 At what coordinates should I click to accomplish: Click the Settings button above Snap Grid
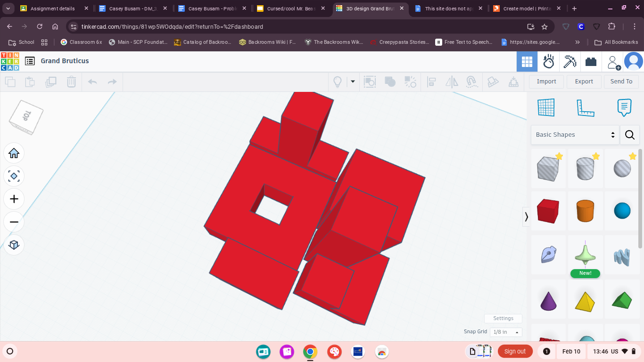click(503, 319)
